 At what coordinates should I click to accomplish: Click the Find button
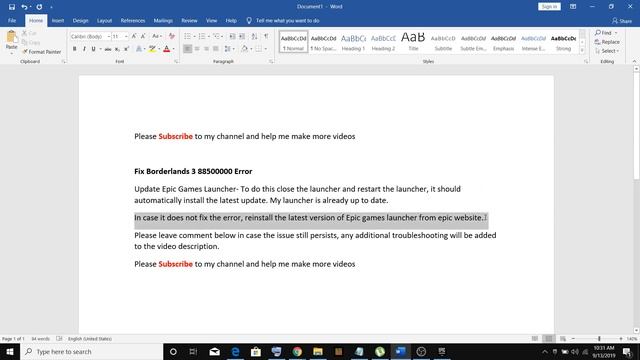[604, 33]
